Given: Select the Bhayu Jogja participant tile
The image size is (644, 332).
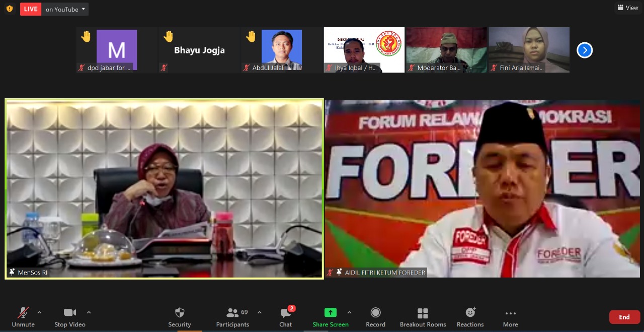Looking at the screenshot, I should (199, 50).
